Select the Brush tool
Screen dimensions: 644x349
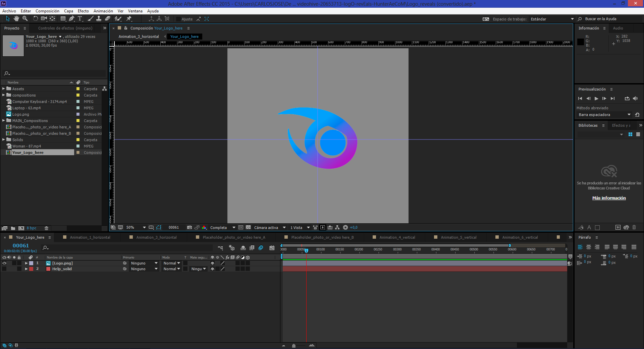click(91, 19)
